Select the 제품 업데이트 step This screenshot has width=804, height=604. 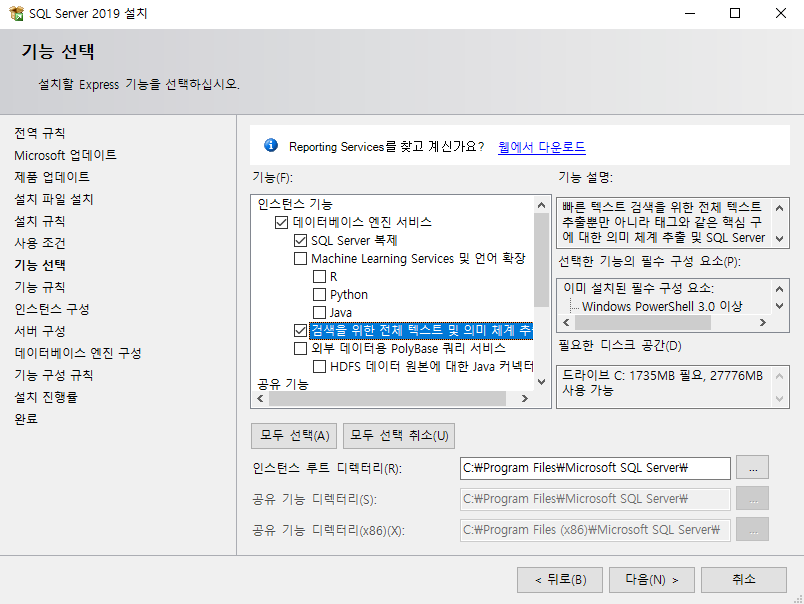pos(52,177)
